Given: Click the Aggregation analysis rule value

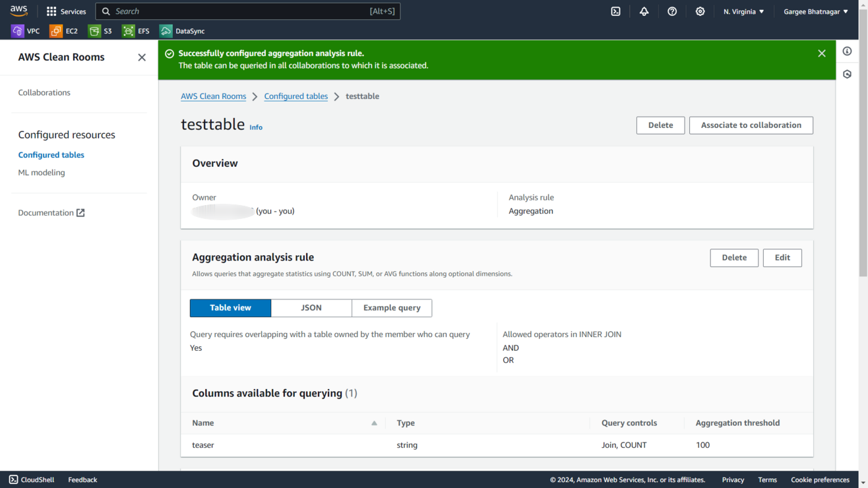Looking at the screenshot, I should [531, 211].
